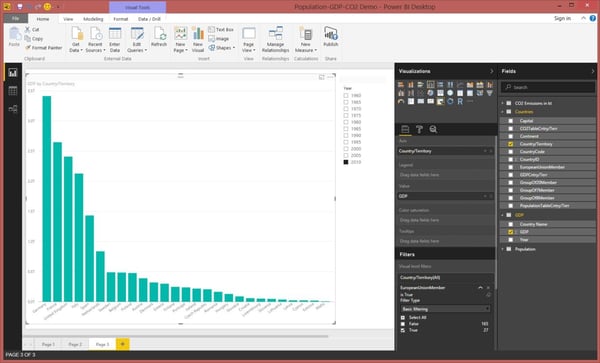Select the R script visual icon
The height and width of the screenshot is (363, 600).
[x=460, y=101]
